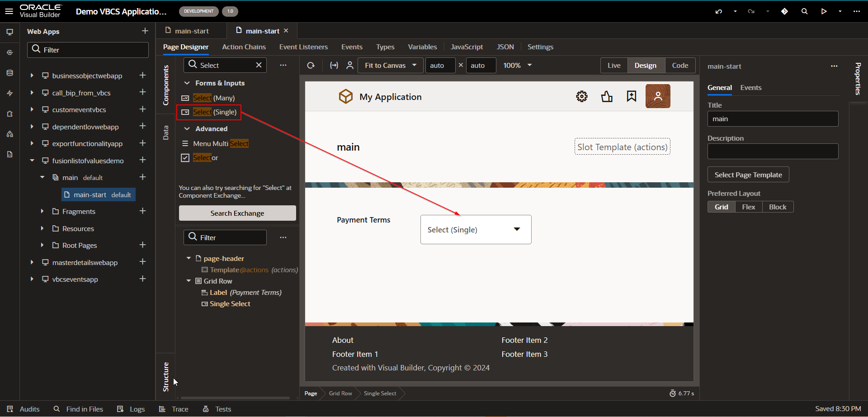Collapse the page-header structure node
Image resolution: width=868 pixels, height=417 pixels.
189,258
